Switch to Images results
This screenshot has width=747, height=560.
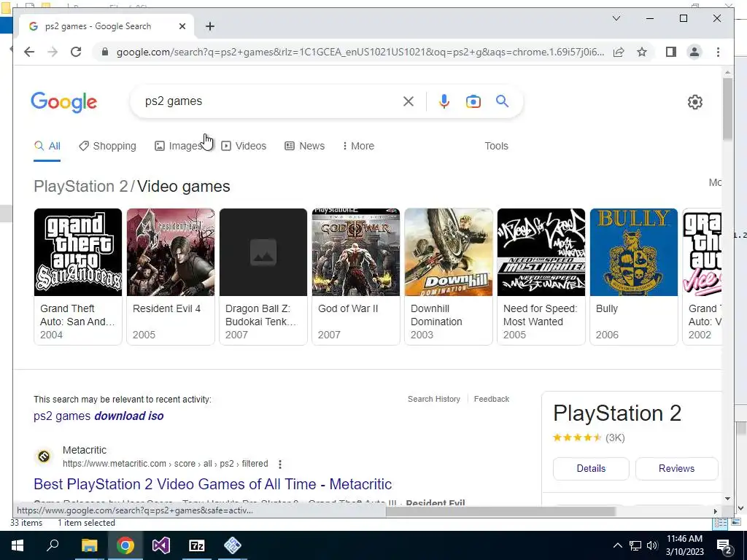pos(179,146)
